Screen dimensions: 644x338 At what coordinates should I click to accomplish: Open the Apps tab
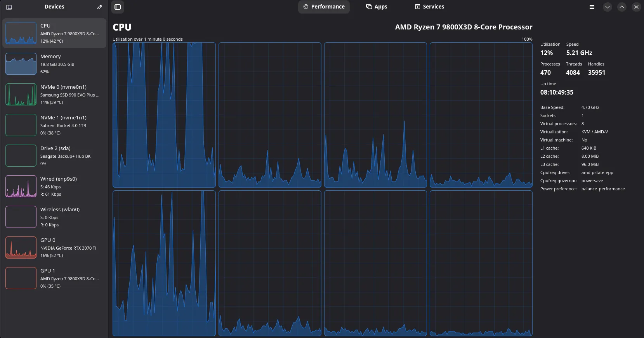[377, 7]
